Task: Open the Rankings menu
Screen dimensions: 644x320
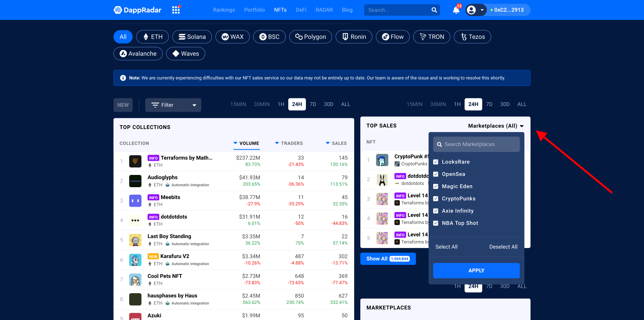Action: coord(224,10)
